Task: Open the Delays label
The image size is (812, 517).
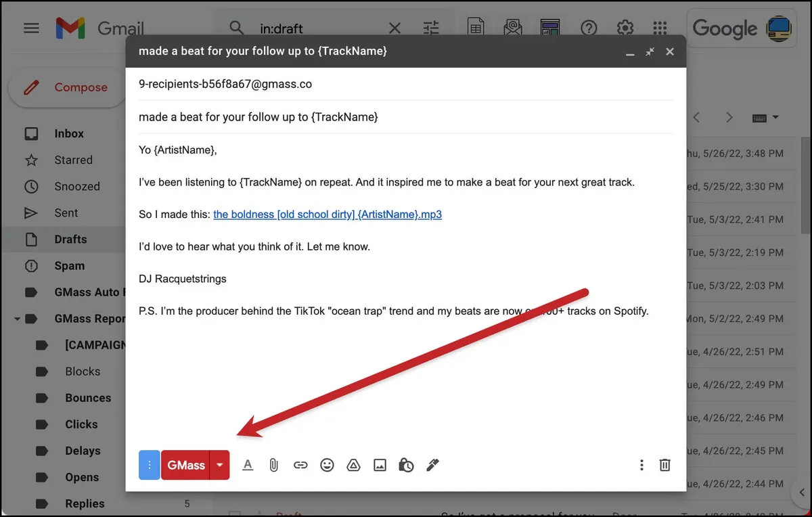Action: click(83, 451)
